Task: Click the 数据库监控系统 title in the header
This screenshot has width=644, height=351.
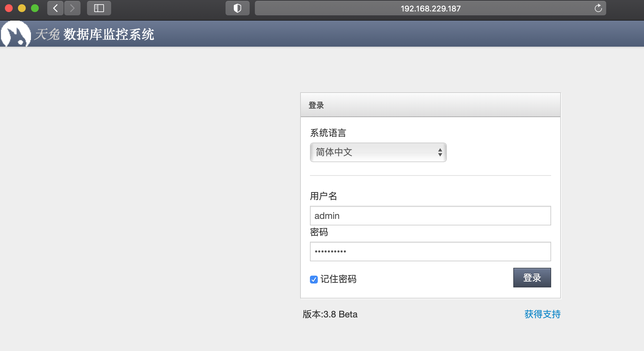Action: [109, 35]
